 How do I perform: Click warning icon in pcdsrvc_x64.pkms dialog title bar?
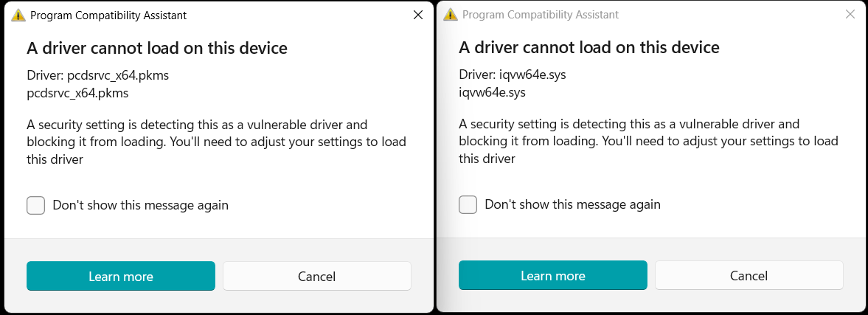click(18, 15)
